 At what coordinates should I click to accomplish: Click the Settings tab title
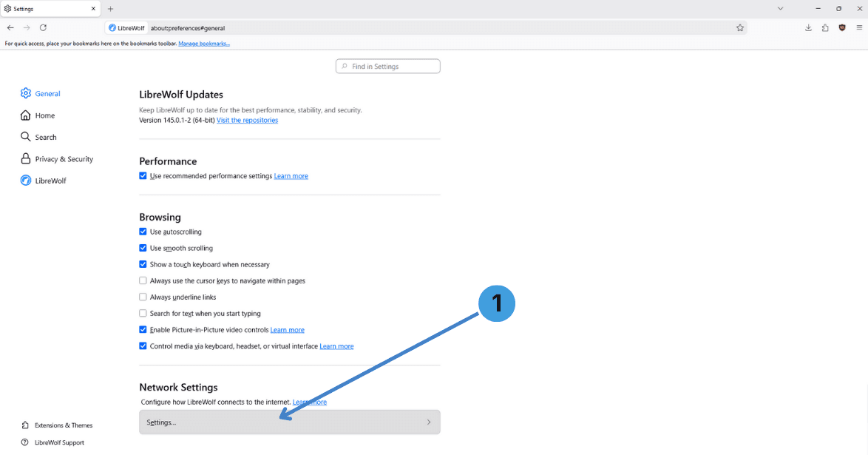click(23, 9)
